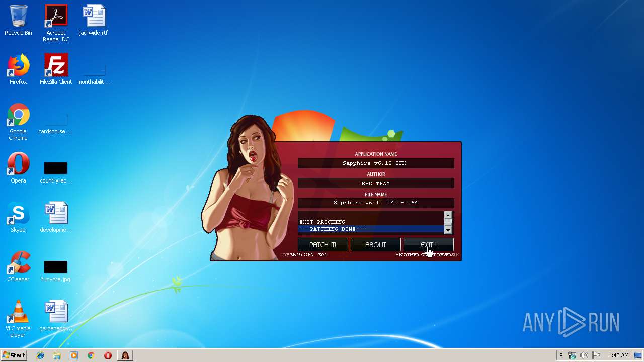Open Action Center flag icon
This screenshot has width=644, height=362.
pyautogui.click(x=596, y=355)
